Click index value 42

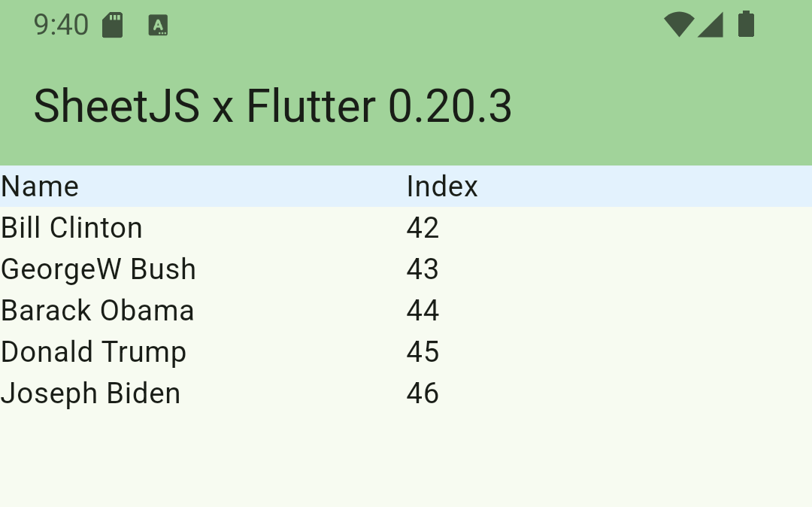tap(423, 228)
